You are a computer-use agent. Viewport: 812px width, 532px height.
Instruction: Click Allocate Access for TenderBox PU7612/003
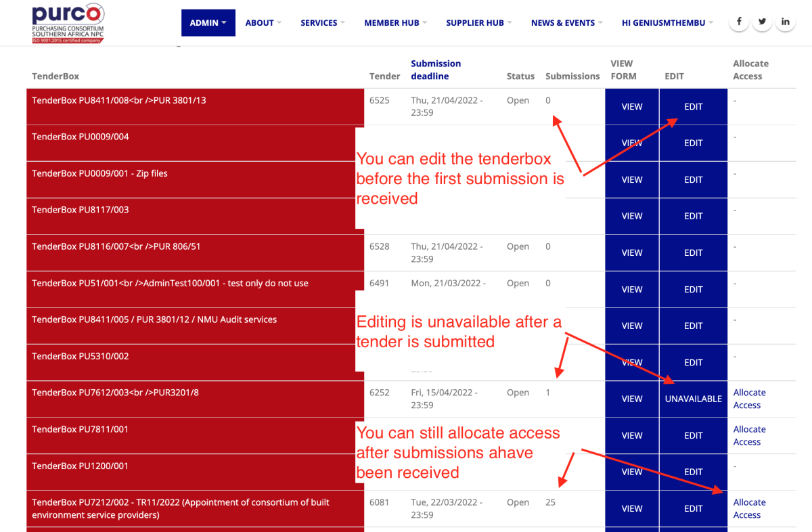tap(749, 399)
